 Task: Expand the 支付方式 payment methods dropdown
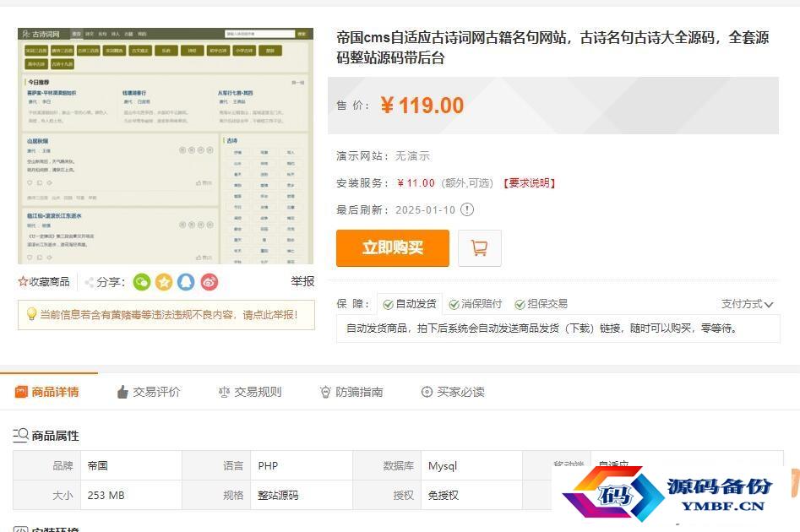tap(747, 304)
